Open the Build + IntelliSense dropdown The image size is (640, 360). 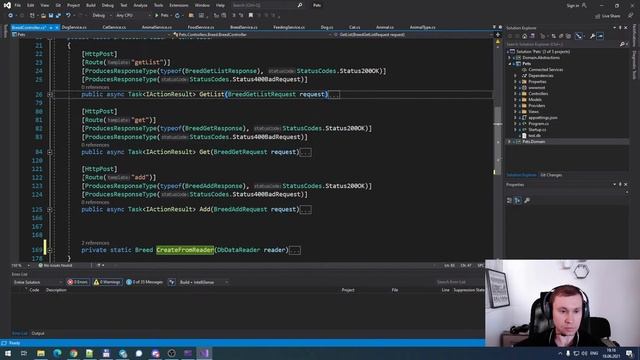(x=204, y=282)
